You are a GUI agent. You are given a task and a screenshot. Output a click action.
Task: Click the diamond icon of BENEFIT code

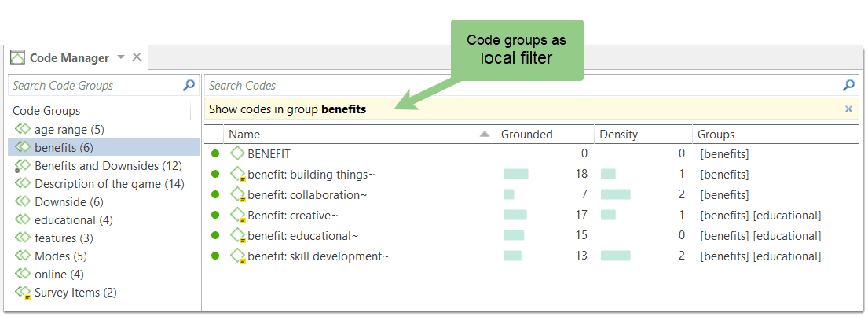coord(237,154)
